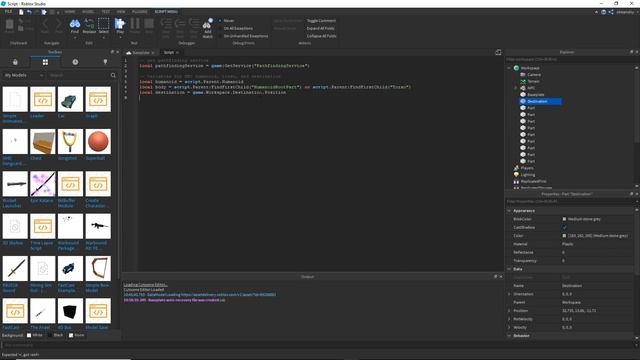Screen dimensions: 640x360
Task: Collapse the Appearance properties section
Action: [x=509, y=211]
